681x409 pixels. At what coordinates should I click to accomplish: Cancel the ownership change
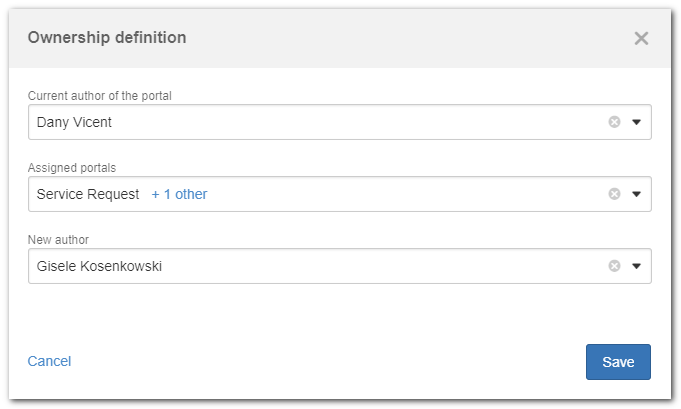pos(49,361)
